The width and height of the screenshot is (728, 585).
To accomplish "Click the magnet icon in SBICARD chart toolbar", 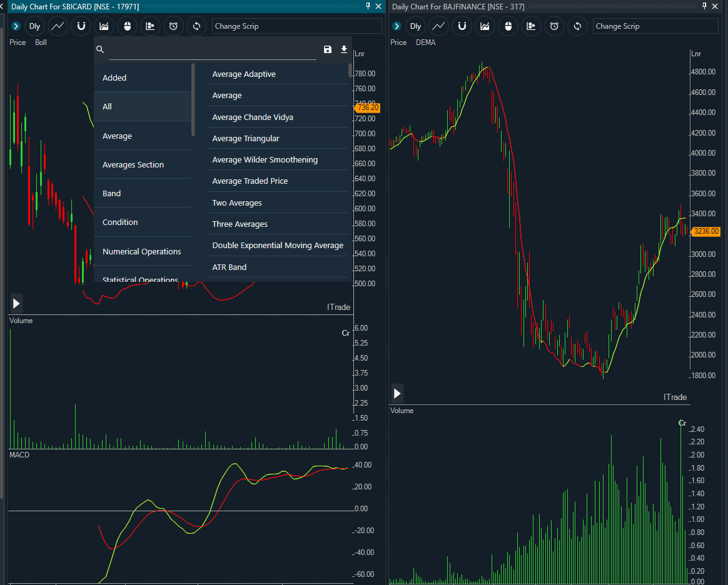I will 81,26.
